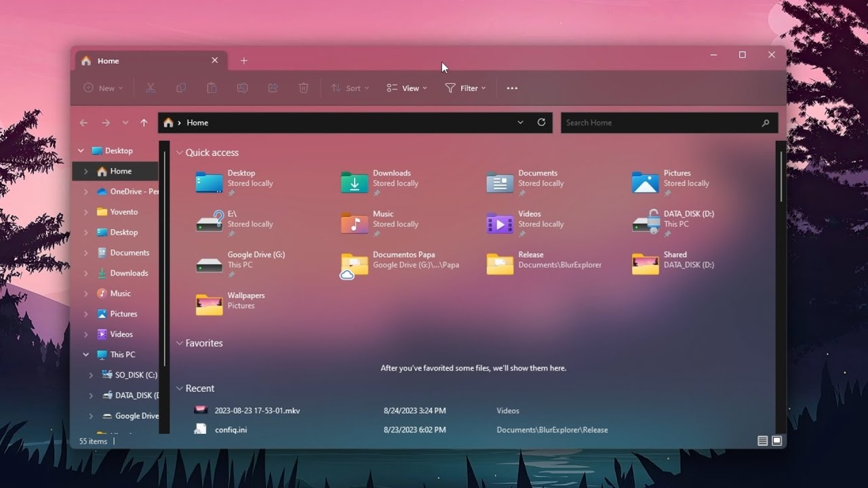The width and height of the screenshot is (868, 488).
Task: Open Documents folder in Quick access
Action: [526, 183]
